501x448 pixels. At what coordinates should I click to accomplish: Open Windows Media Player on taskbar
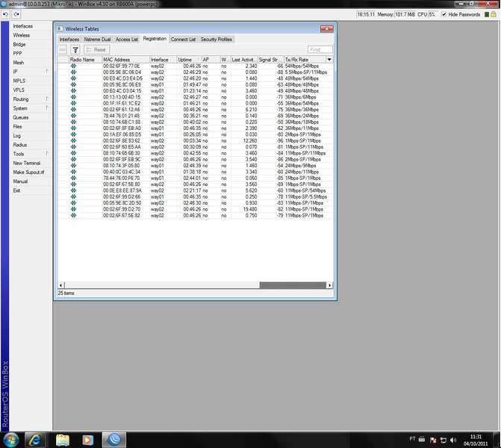[x=87, y=440]
